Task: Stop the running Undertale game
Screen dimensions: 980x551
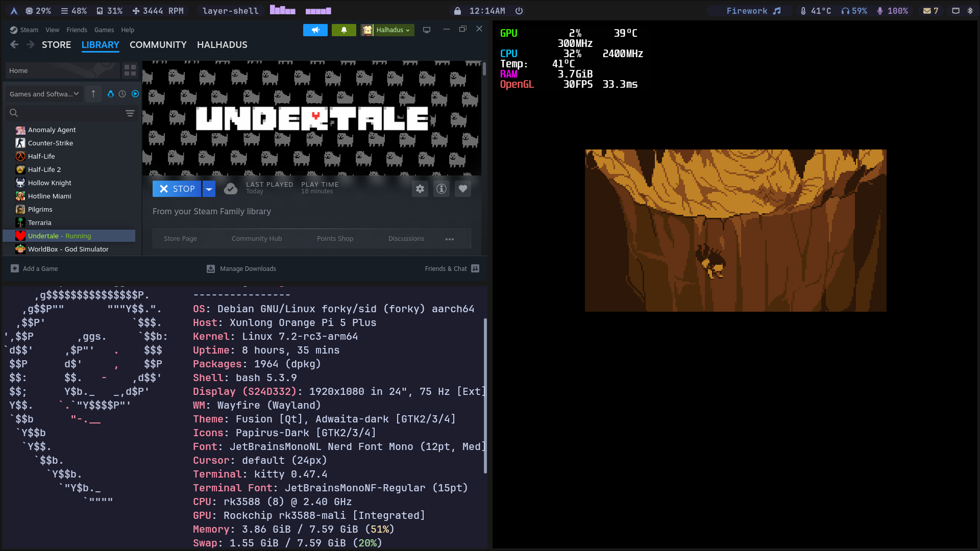Action: 177,189
